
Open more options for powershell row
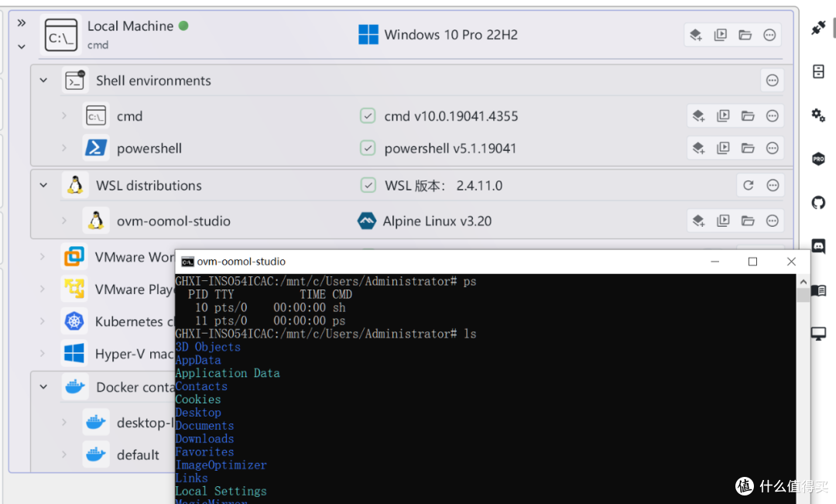pos(772,149)
